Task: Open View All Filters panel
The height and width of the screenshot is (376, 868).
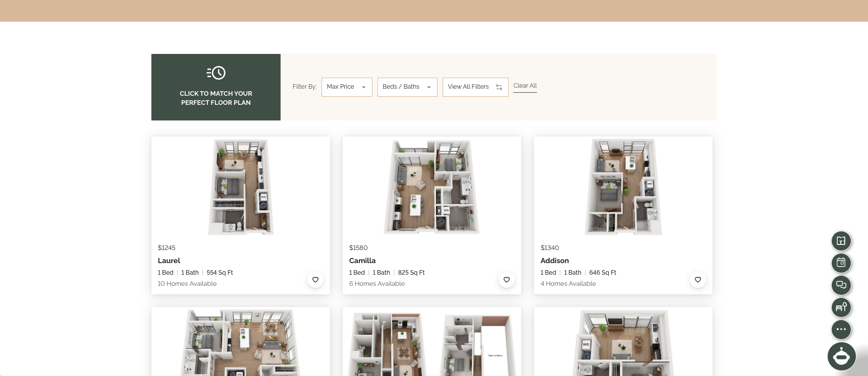Action: point(475,87)
